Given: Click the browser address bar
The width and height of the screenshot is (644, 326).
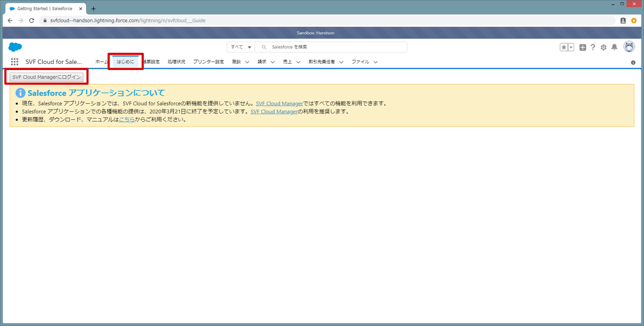Looking at the screenshot, I should pos(327,21).
